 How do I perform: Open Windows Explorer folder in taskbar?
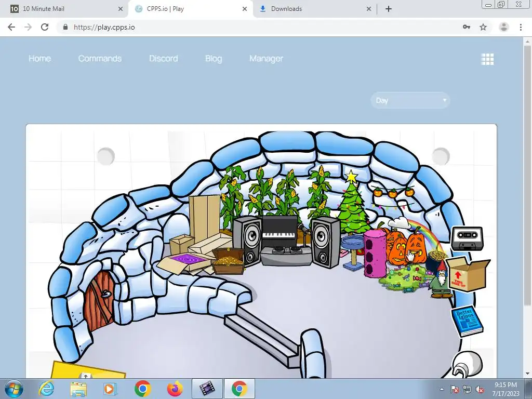click(78, 389)
